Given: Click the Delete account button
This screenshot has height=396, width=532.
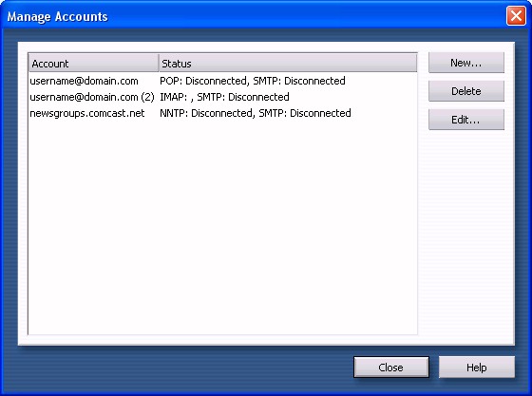Looking at the screenshot, I should [466, 91].
